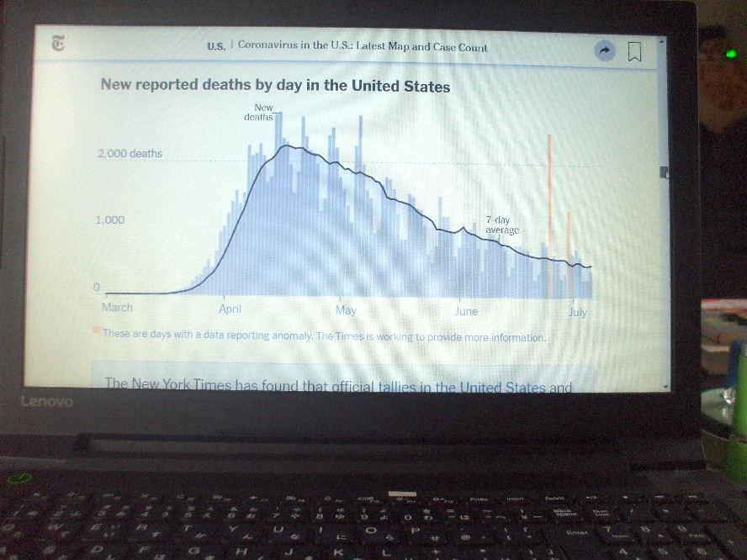
Task: Click the orange anomaly legend swatch
Action: 96,330
